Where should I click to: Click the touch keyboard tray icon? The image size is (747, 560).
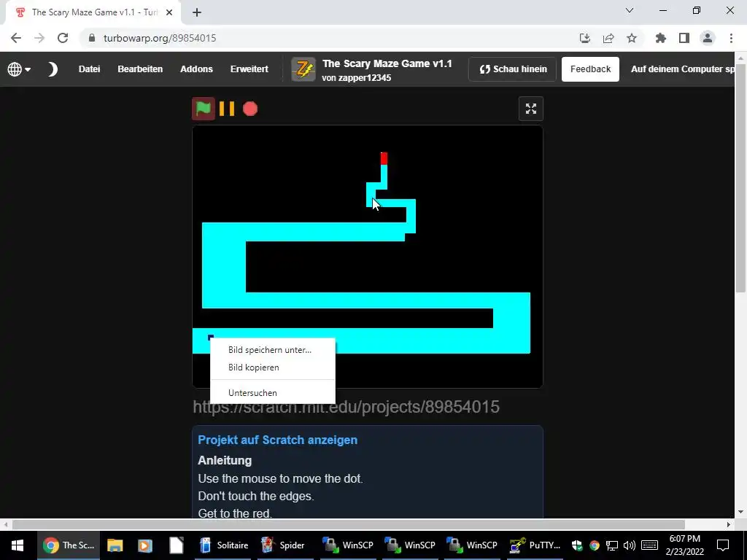650,545
